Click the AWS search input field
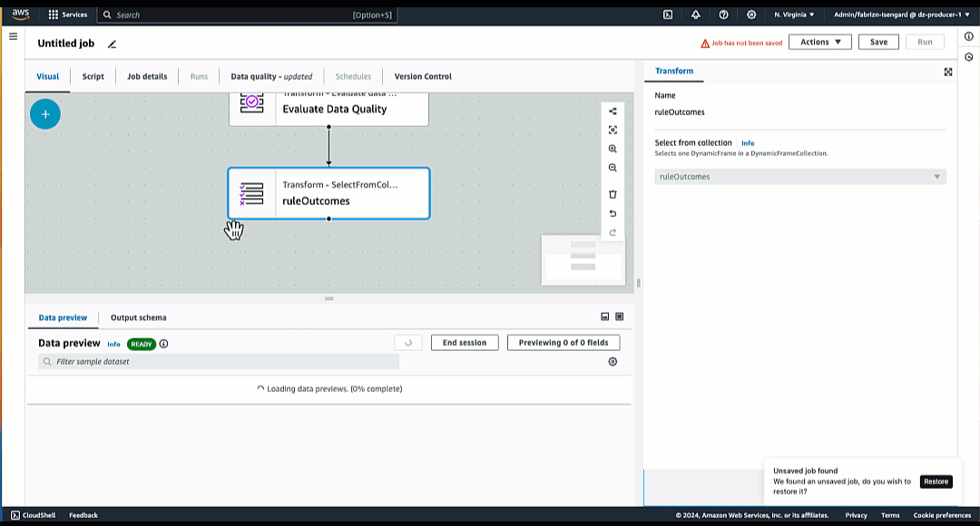This screenshot has height=526, width=980. (x=248, y=15)
